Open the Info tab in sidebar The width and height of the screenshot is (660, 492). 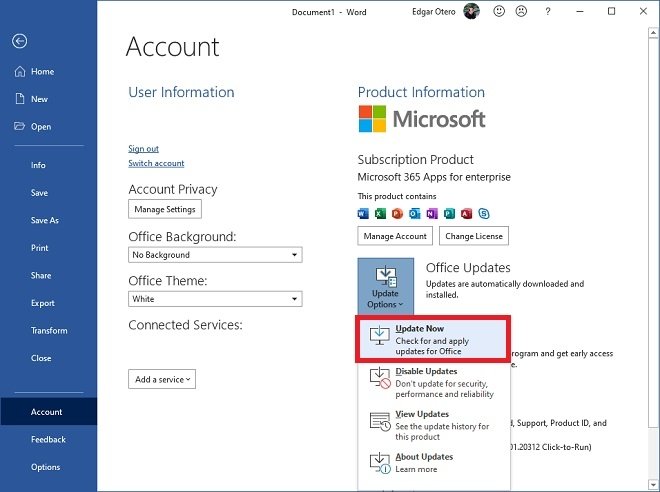38,165
